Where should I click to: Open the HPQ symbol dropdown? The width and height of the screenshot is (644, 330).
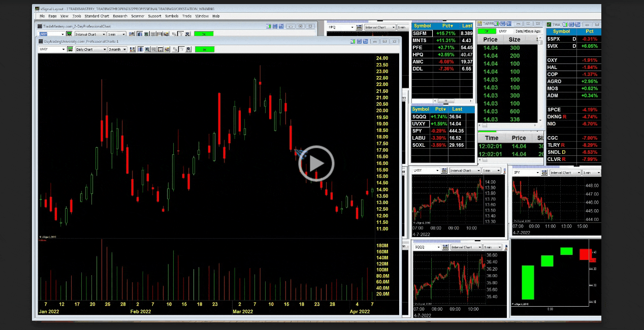(x=352, y=27)
